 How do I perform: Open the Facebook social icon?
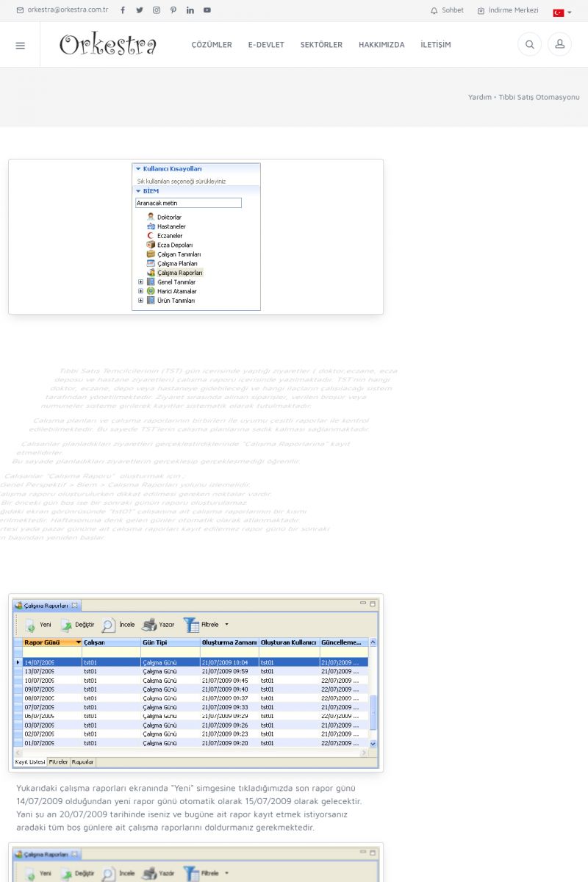point(123,10)
